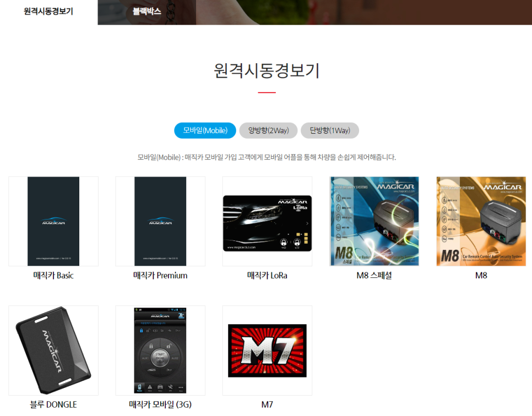Click the 매직카 Basic product name
Screen dimensions: 532x416
tap(53, 275)
